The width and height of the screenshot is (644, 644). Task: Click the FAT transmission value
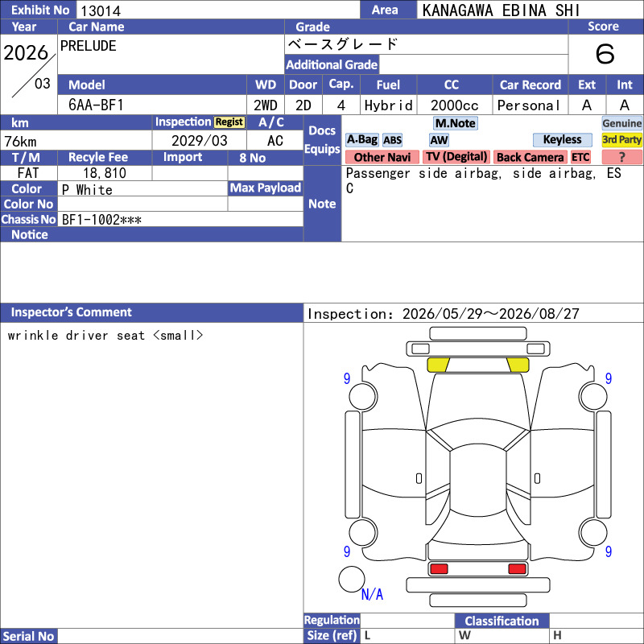pos(28,173)
